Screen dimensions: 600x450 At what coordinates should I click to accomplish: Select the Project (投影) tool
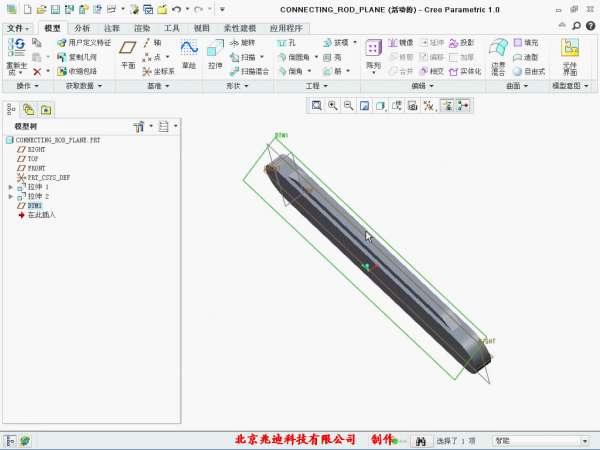[461, 42]
